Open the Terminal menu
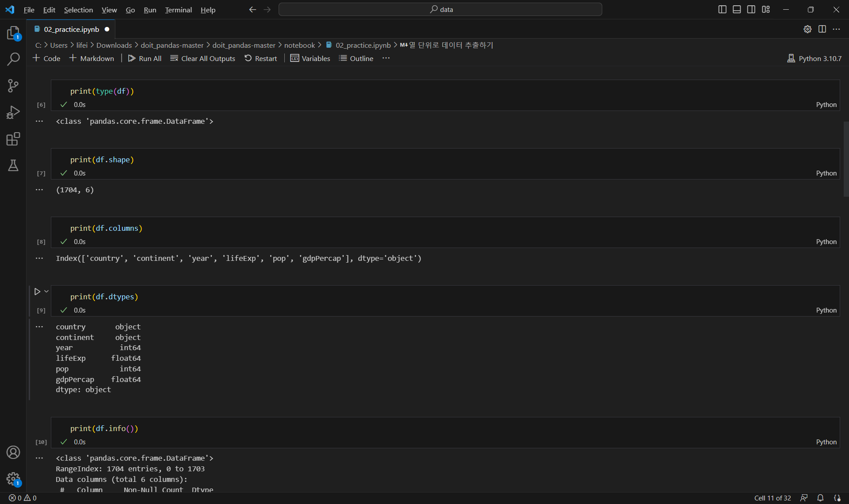This screenshot has width=849, height=504. pos(178,10)
